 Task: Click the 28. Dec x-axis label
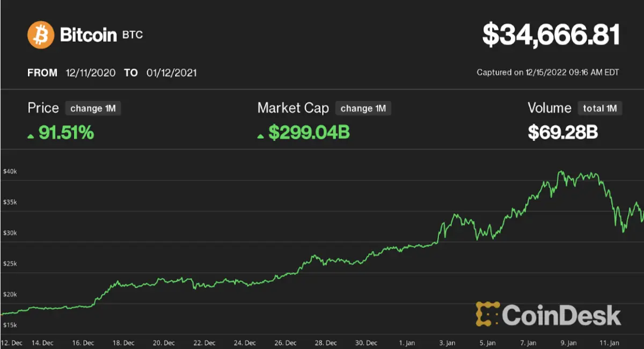point(326,342)
